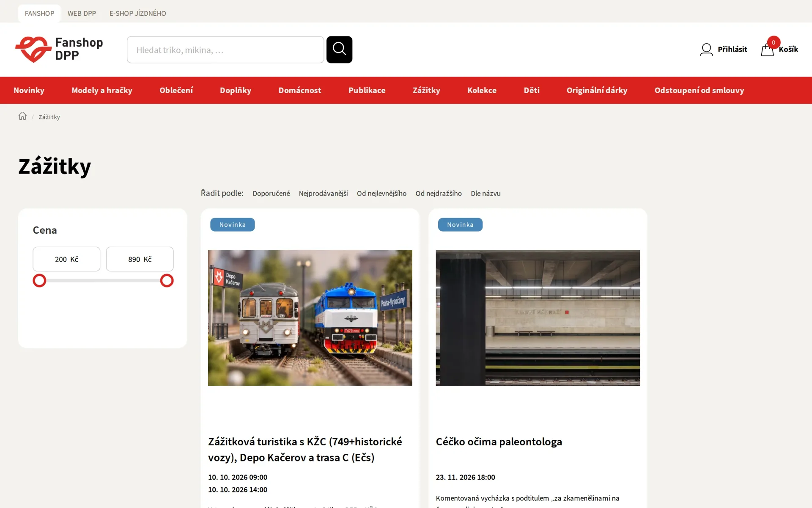812x508 pixels.
Task: Open Zážitková turistika s KŽC product title
Action: (x=305, y=450)
